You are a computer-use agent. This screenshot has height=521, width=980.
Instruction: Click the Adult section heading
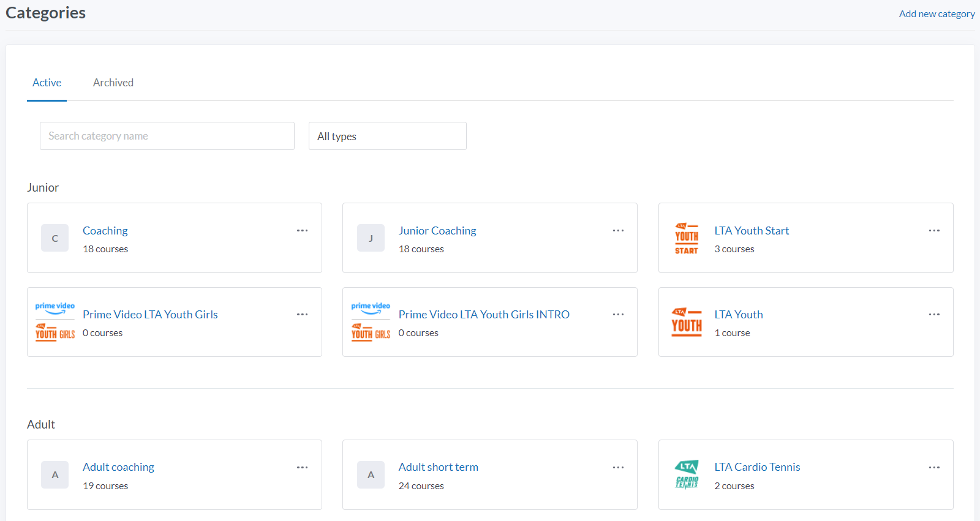point(41,424)
